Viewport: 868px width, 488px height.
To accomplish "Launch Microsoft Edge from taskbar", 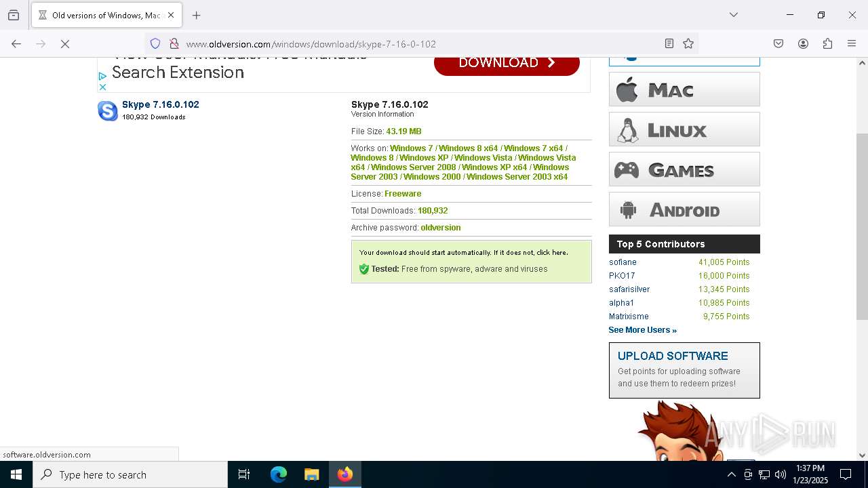I will point(279,474).
